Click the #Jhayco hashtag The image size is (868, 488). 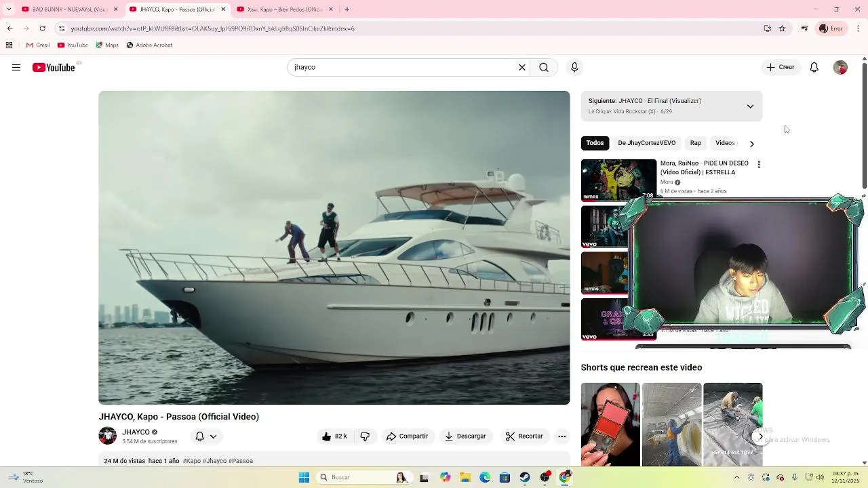(214, 461)
